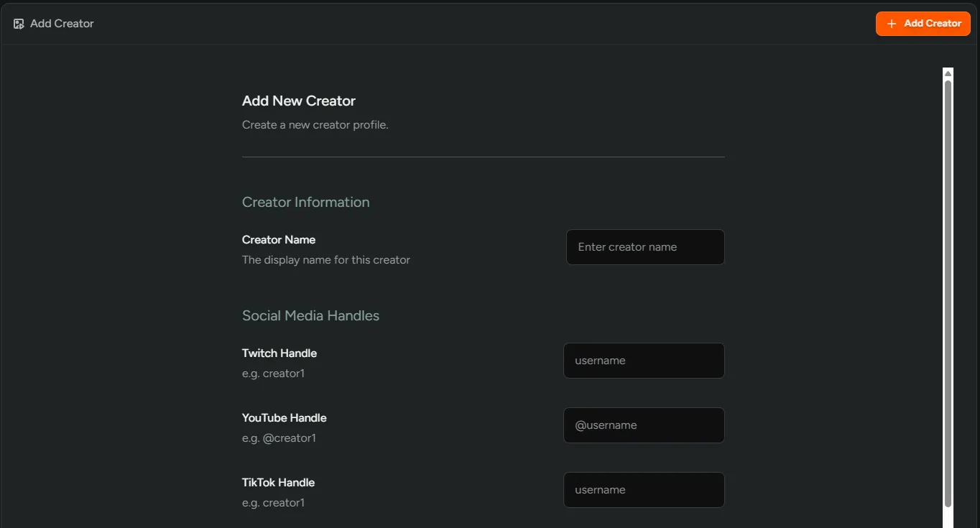Image resolution: width=980 pixels, height=528 pixels.
Task: Click the Creator Name field label
Action: click(279, 239)
